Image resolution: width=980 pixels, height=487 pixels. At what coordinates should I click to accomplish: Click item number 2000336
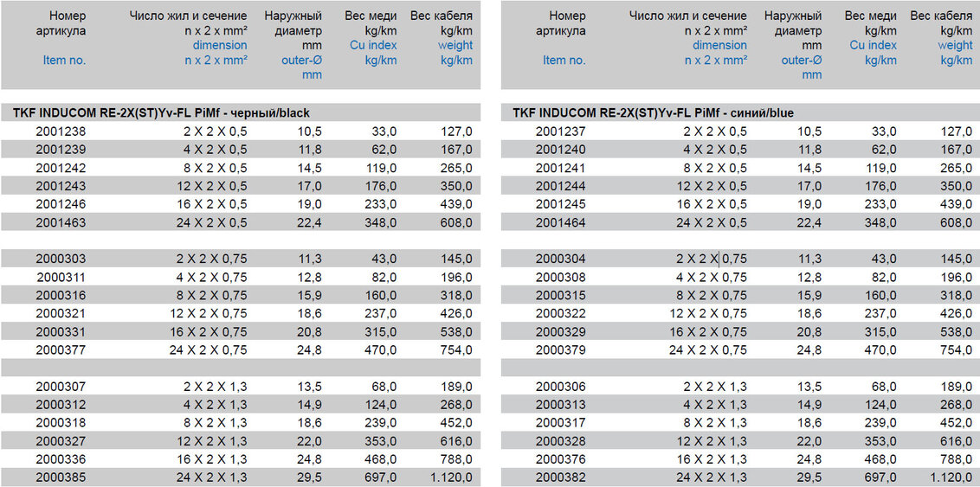pyautogui.click(x=61, y=459)
